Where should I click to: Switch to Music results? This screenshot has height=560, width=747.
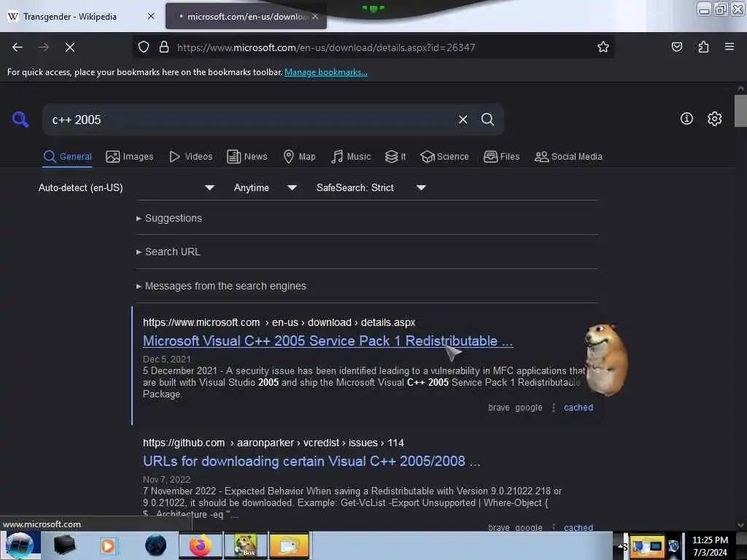click(351, 157)
